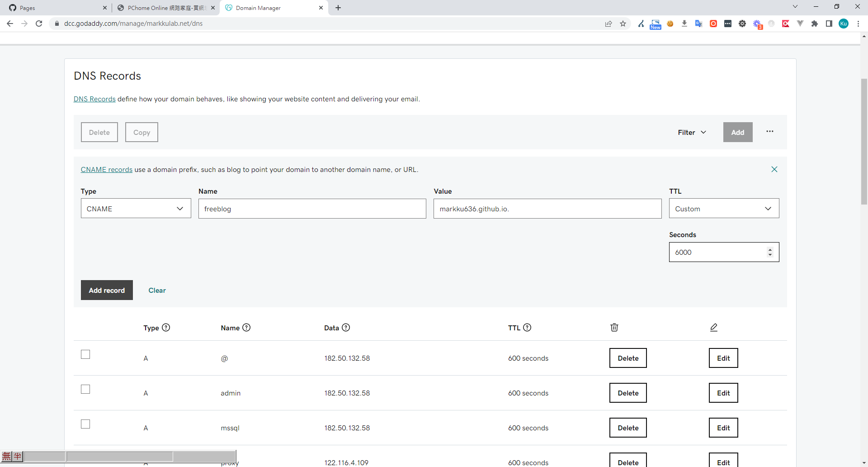Click the Data column help icon

tap(346, 328)
